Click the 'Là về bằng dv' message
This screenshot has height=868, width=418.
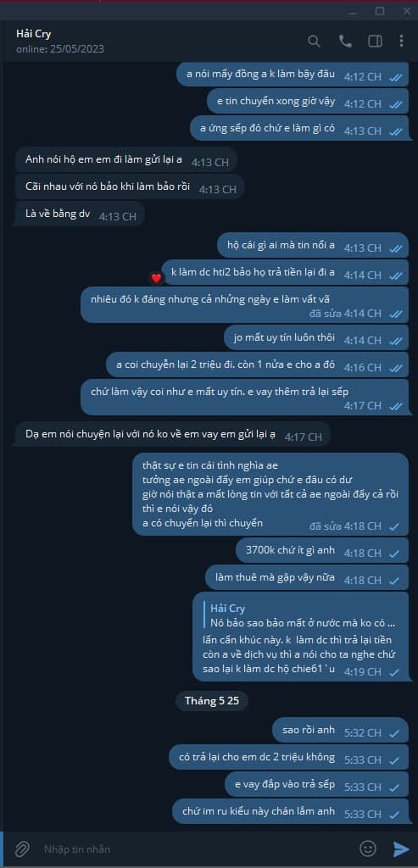point(81,216)
